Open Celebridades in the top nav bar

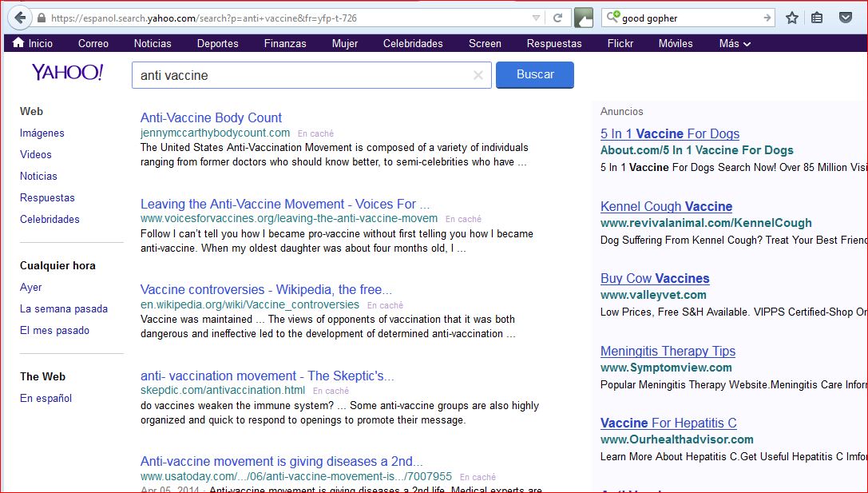coord(413,43)
